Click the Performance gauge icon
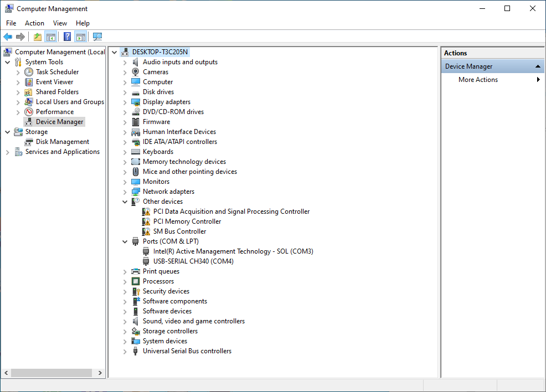The height and width of the screenshot is (392, 546). [x=29, y=112]
